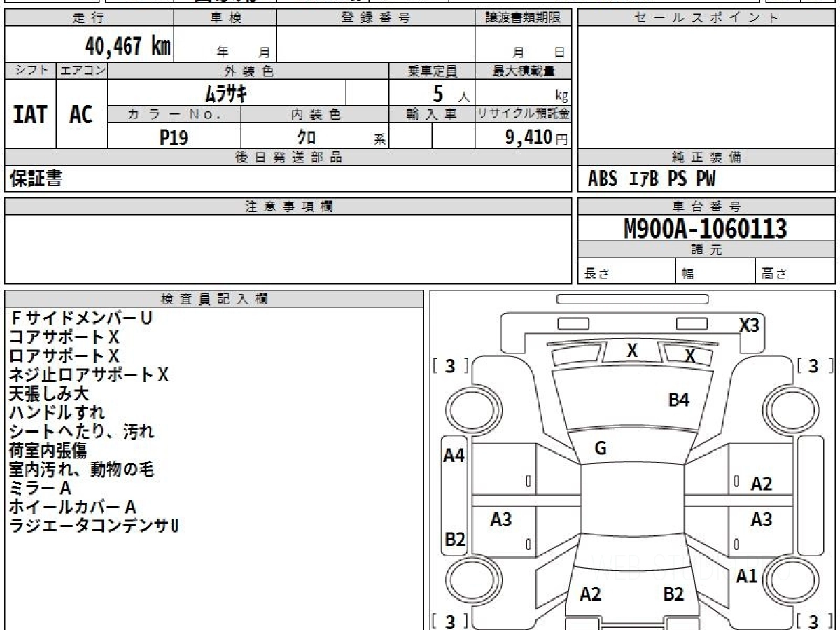This screenshot has width=840, height=630.
Task: Click seating capacity 5 人 cell
Action: 432,92
